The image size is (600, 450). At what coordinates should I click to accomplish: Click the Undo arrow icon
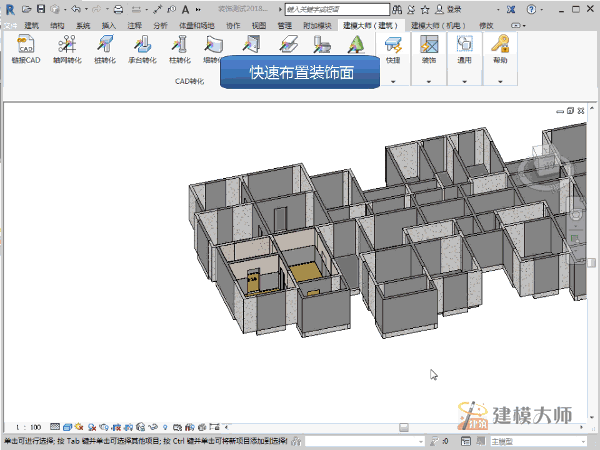tap(76, 9)
